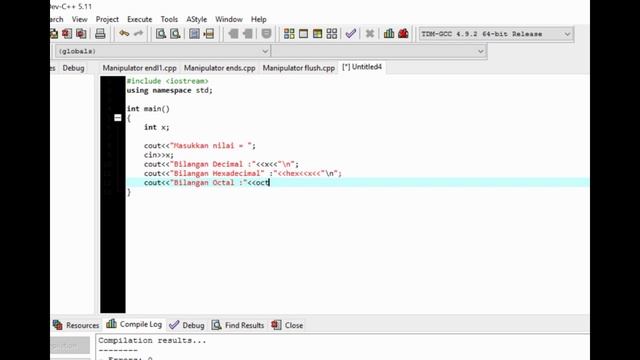Click the first greyed left-arrow toolbar icon

point(233,33)
